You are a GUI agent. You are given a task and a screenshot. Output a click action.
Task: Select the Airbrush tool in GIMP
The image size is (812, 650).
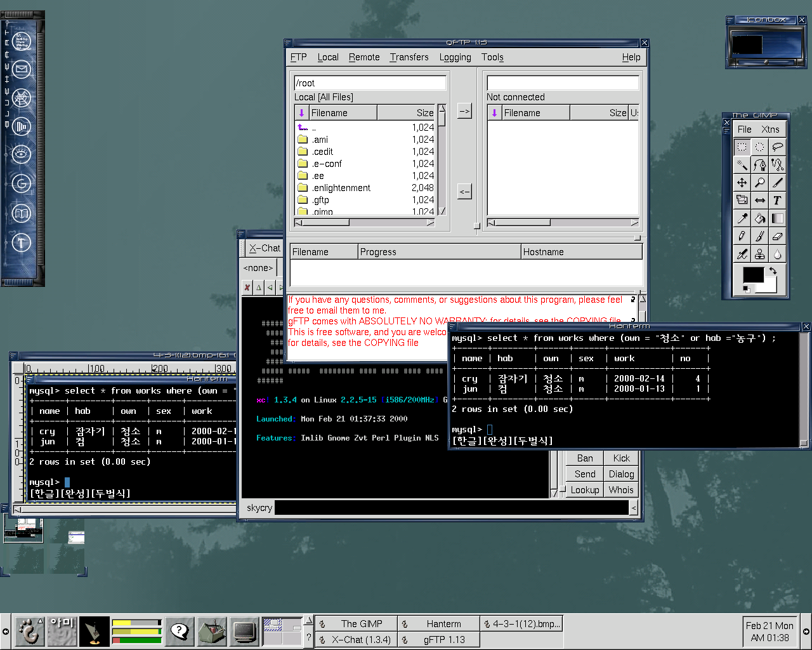pos(742,254)
